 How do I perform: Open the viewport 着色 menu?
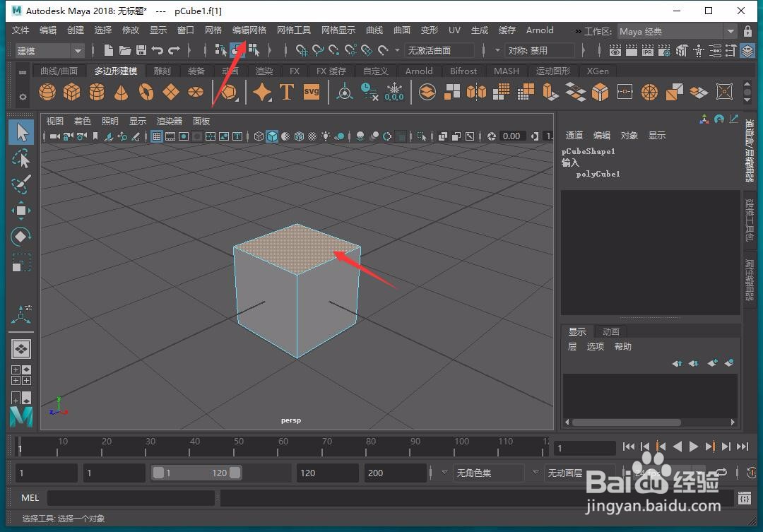82,122
